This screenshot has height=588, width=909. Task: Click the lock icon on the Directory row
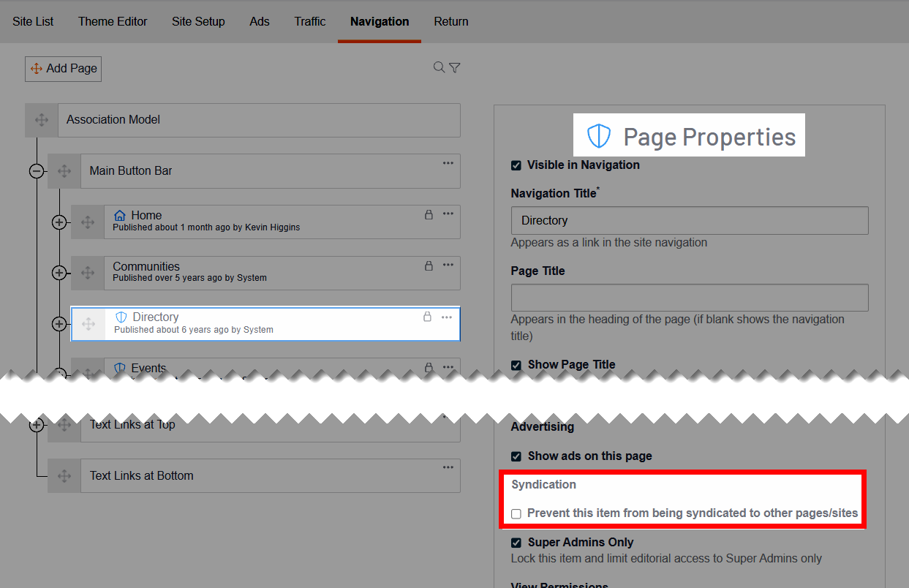tap(429, 316)
